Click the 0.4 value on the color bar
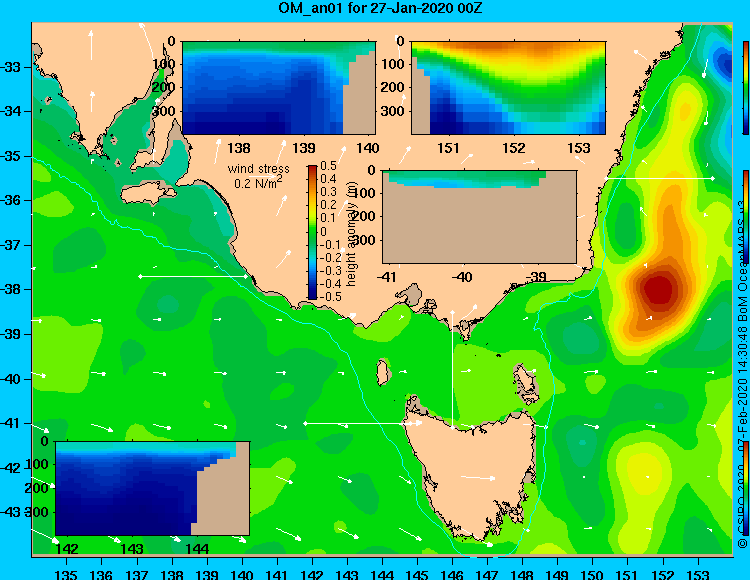The height and width of the screenshot is (580, 750). 329,179
